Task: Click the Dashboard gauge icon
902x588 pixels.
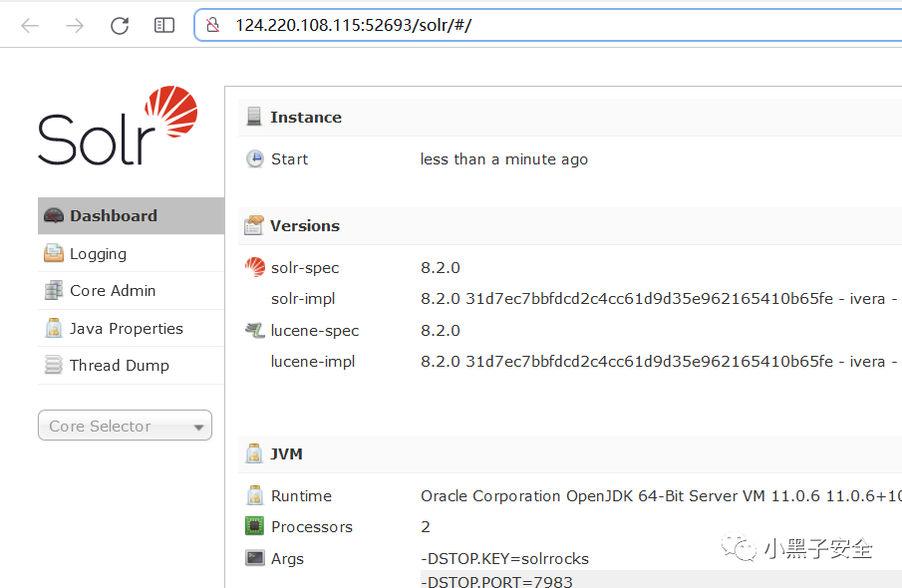Action: coord(54,215)
